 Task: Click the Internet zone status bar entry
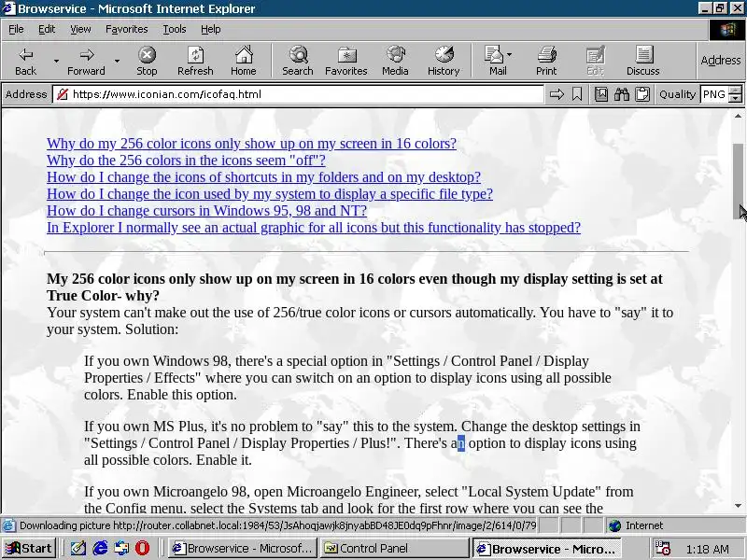pyautogui.click(x=637, y=525)
